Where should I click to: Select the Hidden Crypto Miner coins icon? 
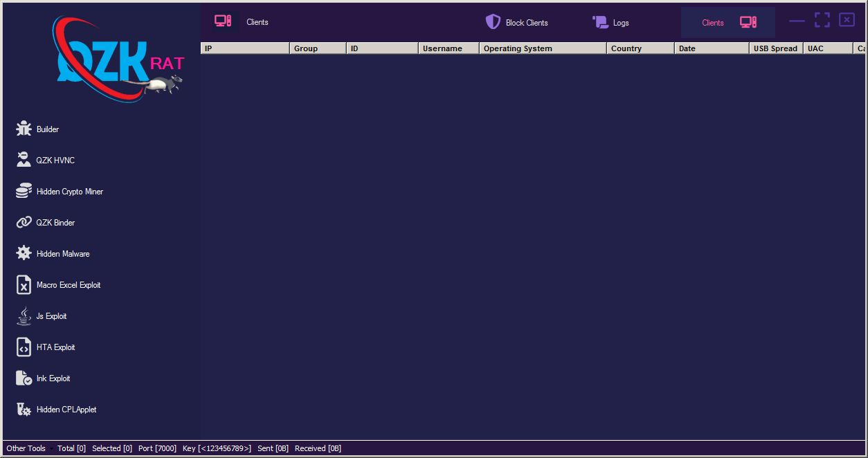(x=24, y=191)
